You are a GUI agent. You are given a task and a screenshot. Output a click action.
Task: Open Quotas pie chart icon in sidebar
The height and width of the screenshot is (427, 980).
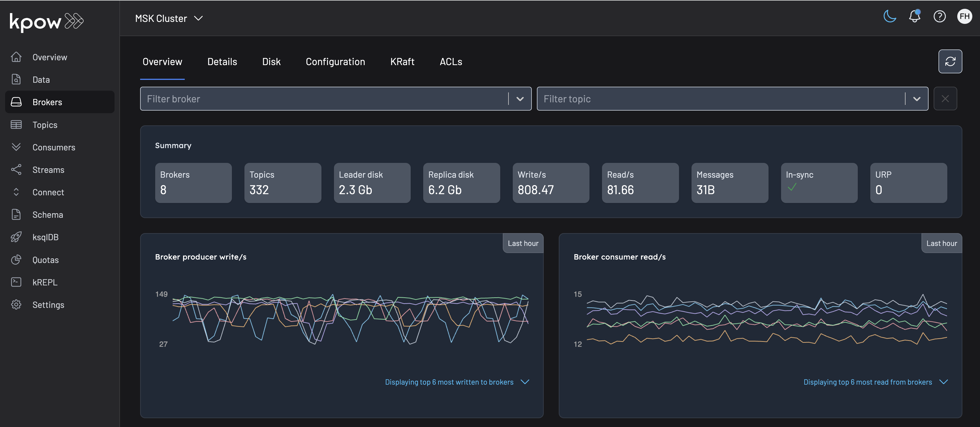point(16,260)
